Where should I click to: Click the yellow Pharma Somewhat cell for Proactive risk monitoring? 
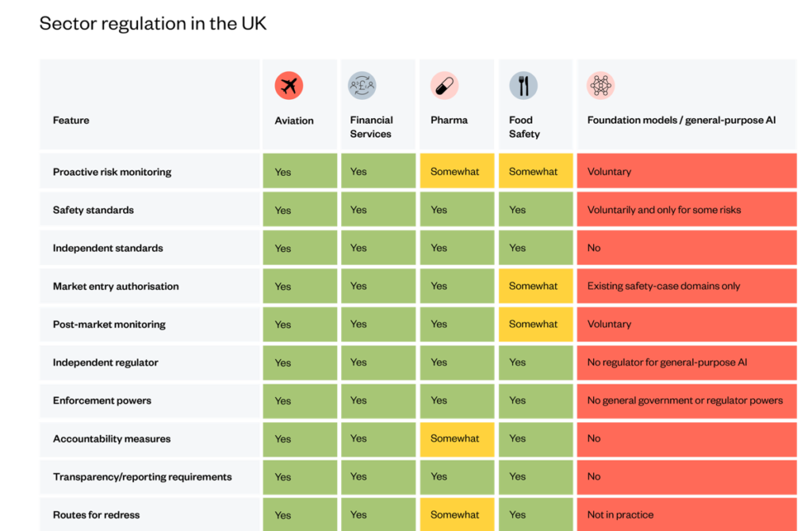point(455,171)
